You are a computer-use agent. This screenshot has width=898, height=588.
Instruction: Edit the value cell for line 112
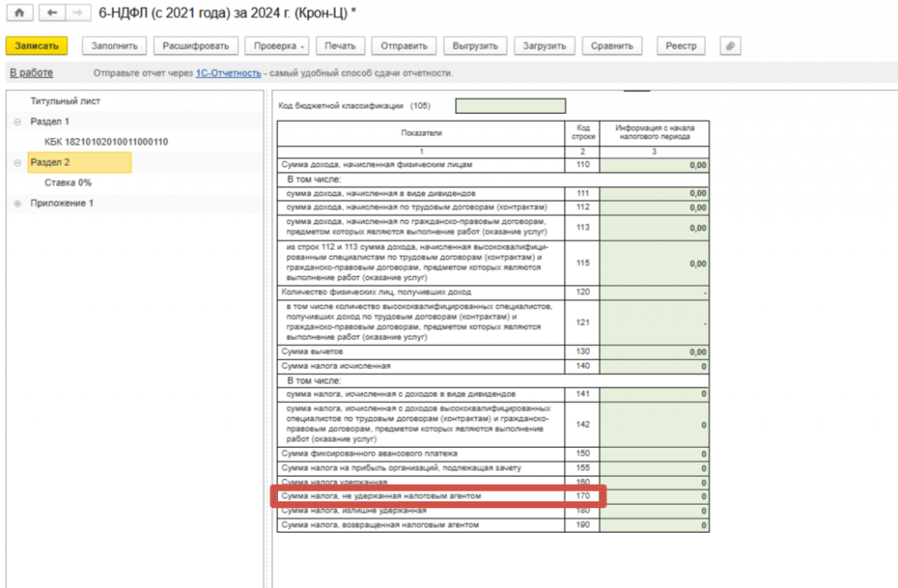(x=654, y=208)
